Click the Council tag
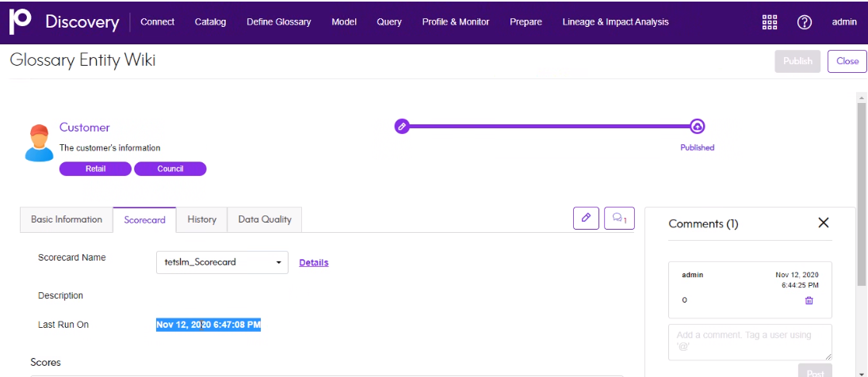The image size is (868, 377). click(x=170, y=169)
